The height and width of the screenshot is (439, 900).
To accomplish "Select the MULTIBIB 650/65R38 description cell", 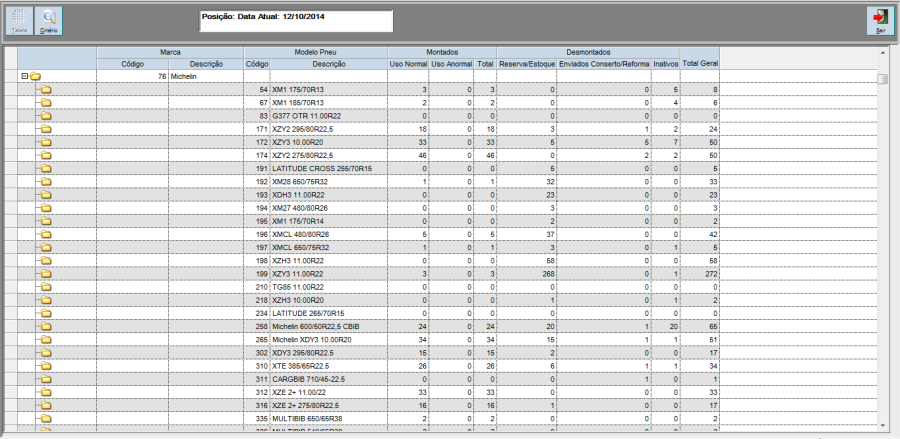I will point(329,419).
